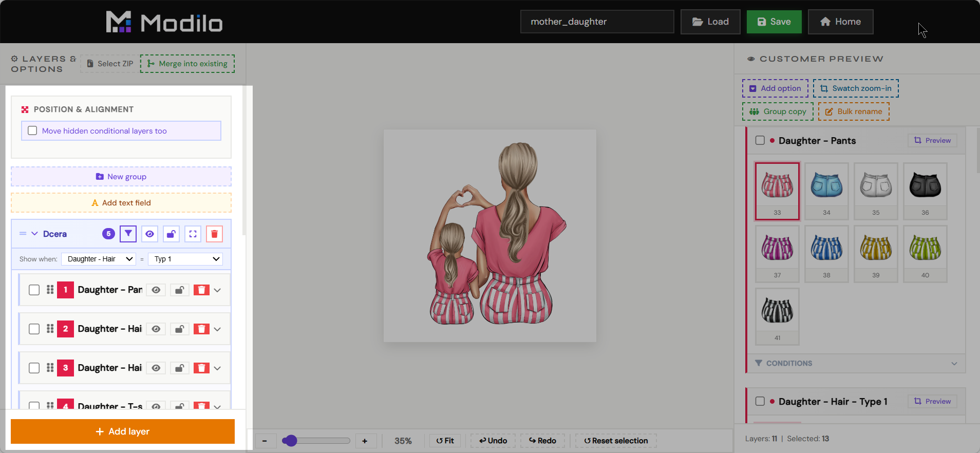This screenshot has height=453, width=980.
Task: Toggle visibility of layer 1 Daughter – Pan
Action: 156,290
